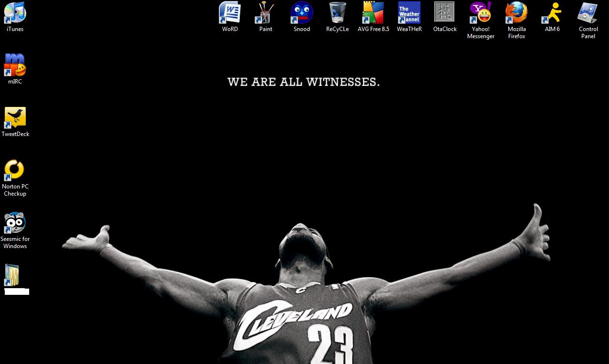609x364 pixels.
Task: Click the ReCyCLe bin icon
Action: (x=337, y=13)
